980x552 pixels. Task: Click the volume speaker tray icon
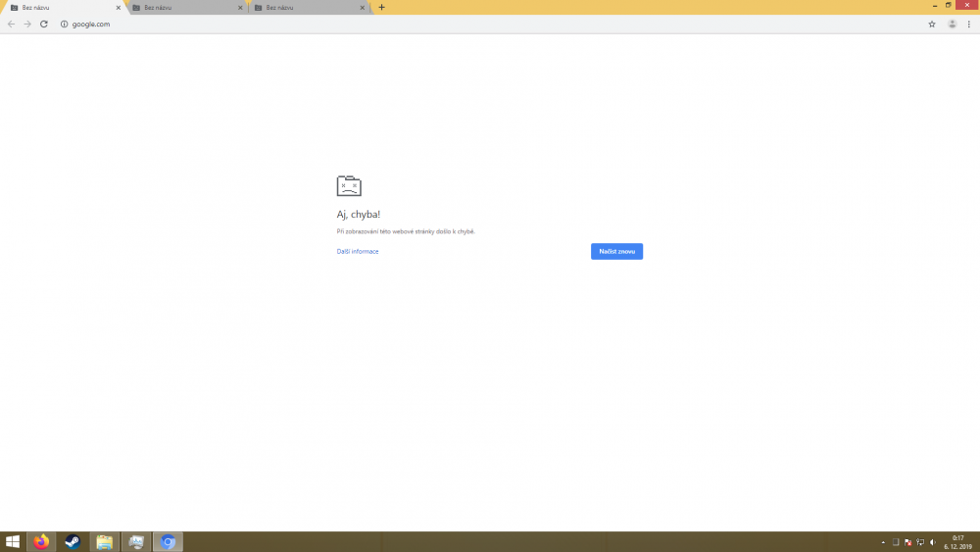tap(932, 542)
